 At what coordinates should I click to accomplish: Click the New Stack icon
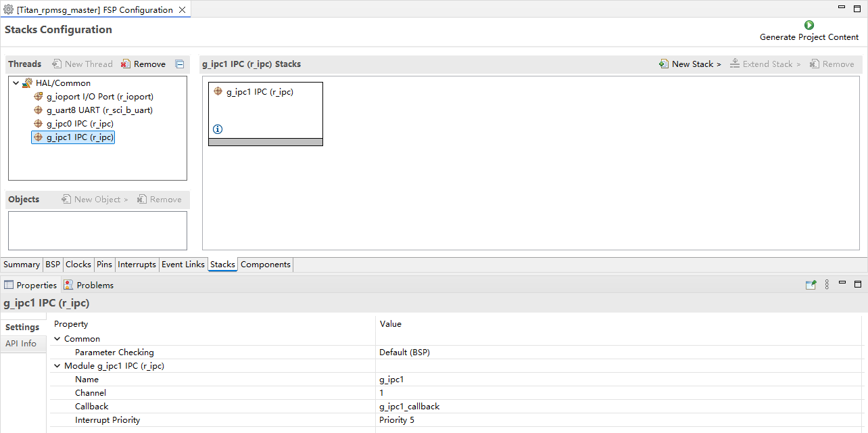click(x=664, y=64)
